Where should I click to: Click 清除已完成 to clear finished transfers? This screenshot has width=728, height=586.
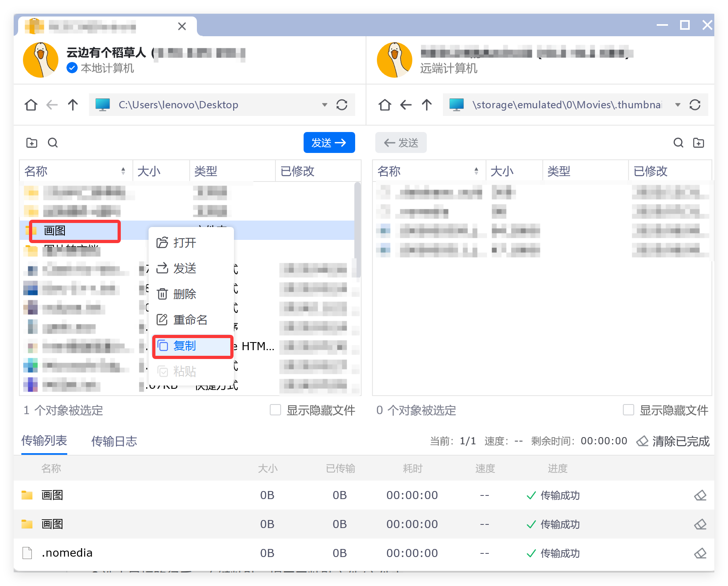pos(673,441)
